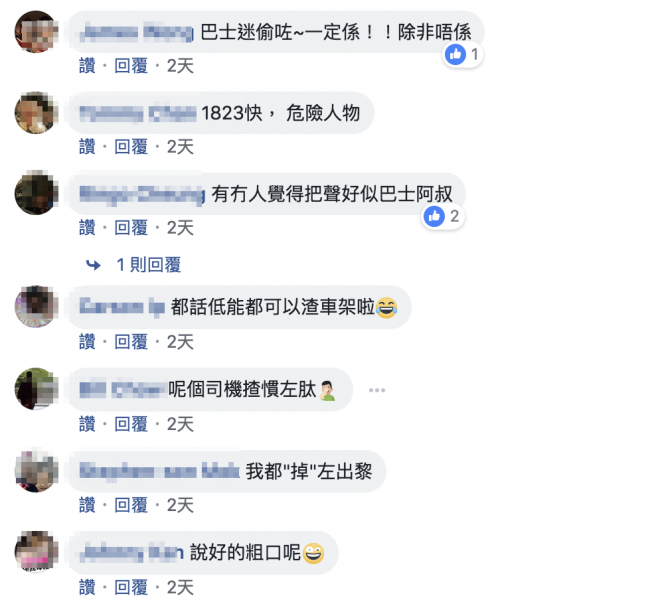Expand the 1 則回覆 reply thread
Screen dimensions: 660x600
tap(149, 265)
